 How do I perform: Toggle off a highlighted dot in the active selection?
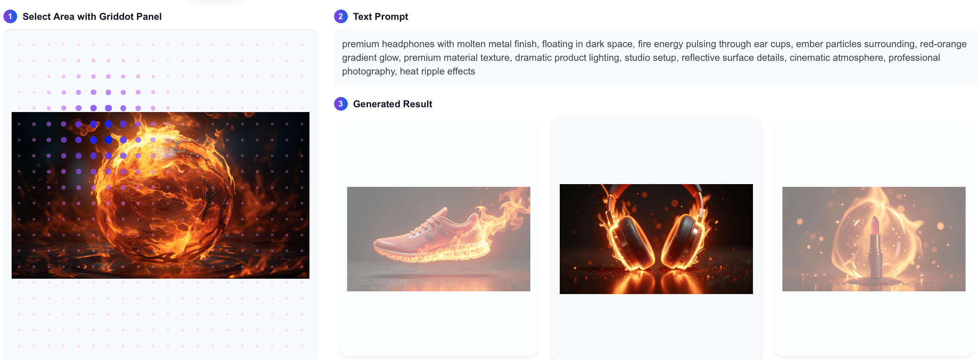pyautogui.click(x=93, y=124)
